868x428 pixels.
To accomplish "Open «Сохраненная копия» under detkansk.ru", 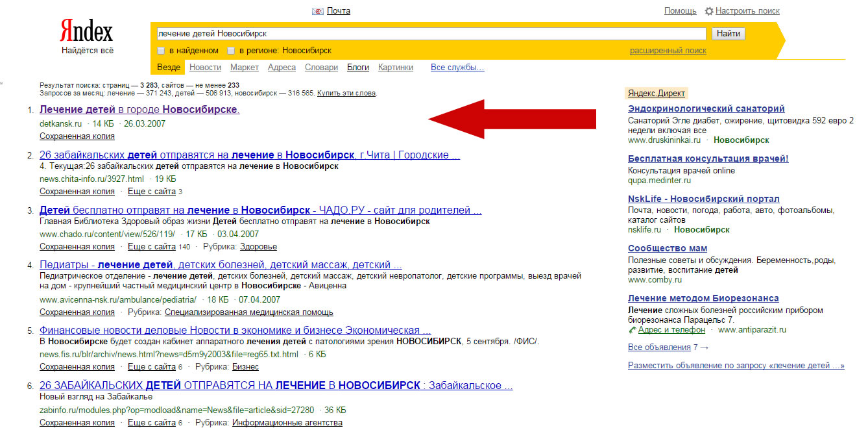I will coord(77,136).
